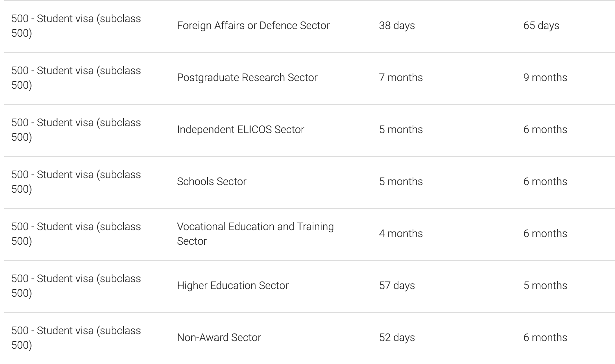
Task: Click the 4 months value
Action: [401, 234]
